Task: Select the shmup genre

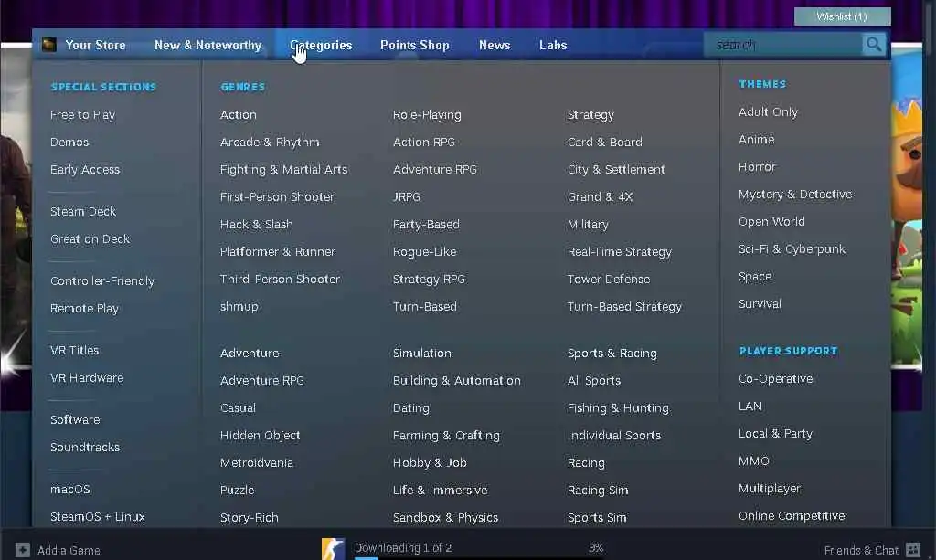Action: click(x=239, y=307)
